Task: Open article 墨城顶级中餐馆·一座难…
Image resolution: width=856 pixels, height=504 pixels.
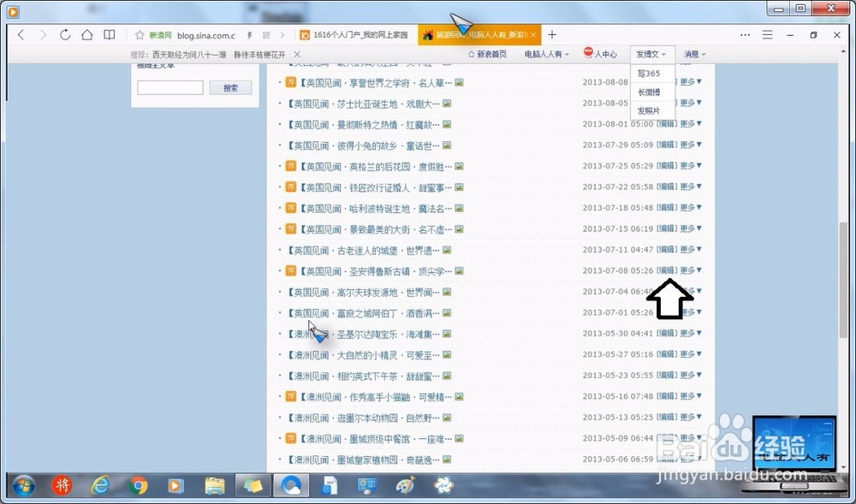Action: click(x=375, y=439)
